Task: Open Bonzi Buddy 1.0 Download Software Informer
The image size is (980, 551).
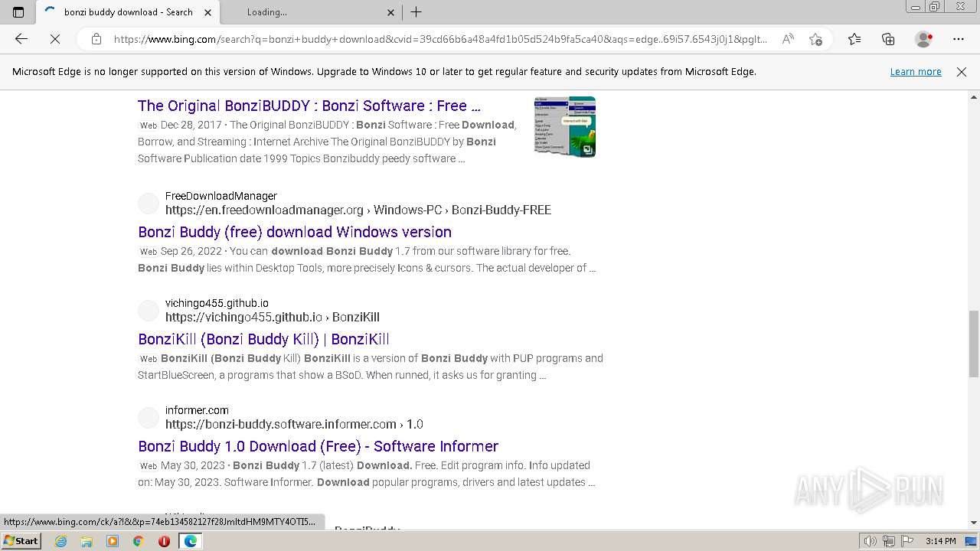Action: click(318, 446)
